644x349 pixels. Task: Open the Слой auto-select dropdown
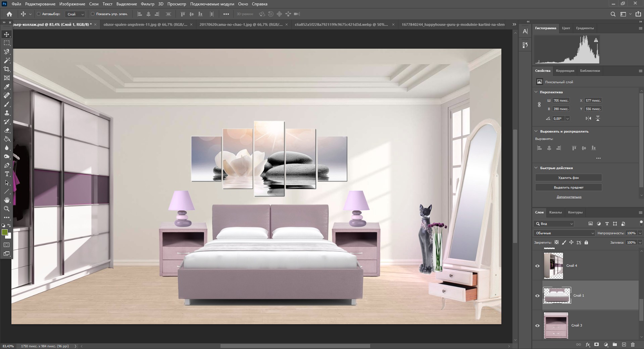tap(75, 14)
